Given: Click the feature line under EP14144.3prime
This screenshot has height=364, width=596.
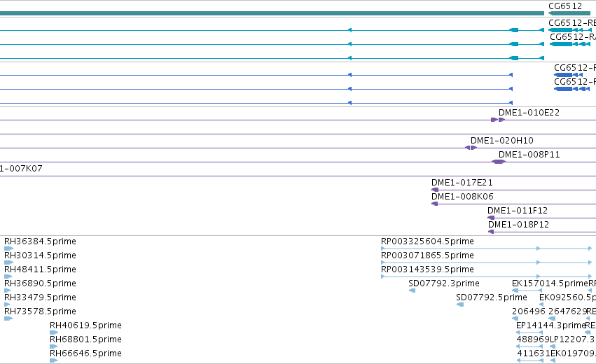Looking at the screenshot, I should [529, 332].
